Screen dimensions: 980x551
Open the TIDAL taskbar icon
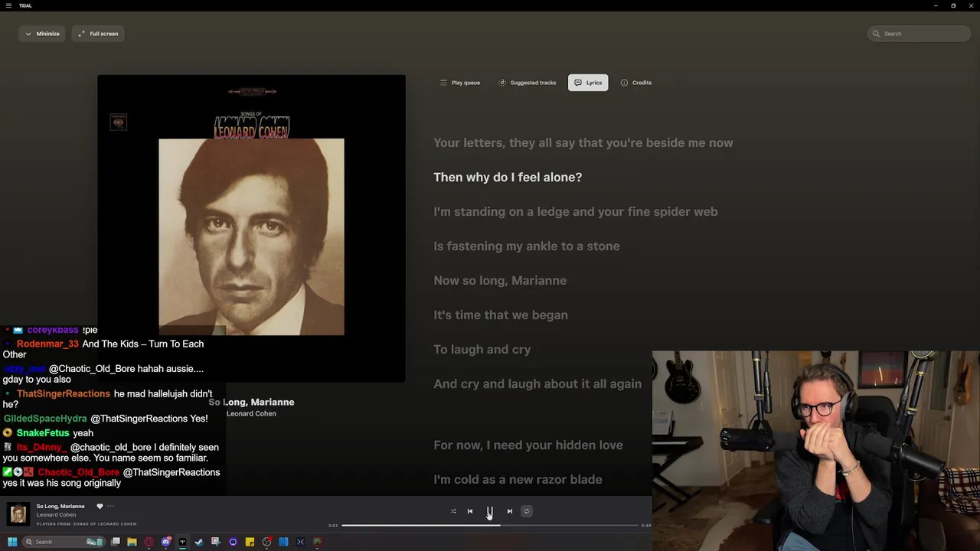182,542
